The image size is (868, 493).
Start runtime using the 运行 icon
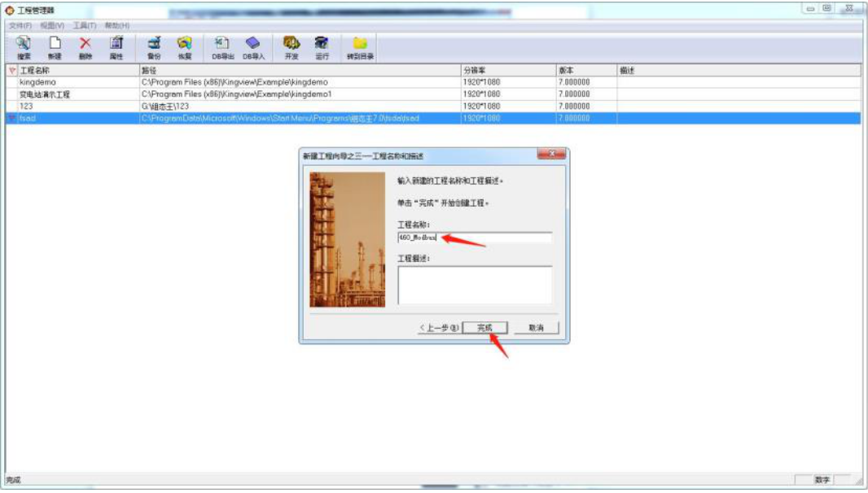319,45
